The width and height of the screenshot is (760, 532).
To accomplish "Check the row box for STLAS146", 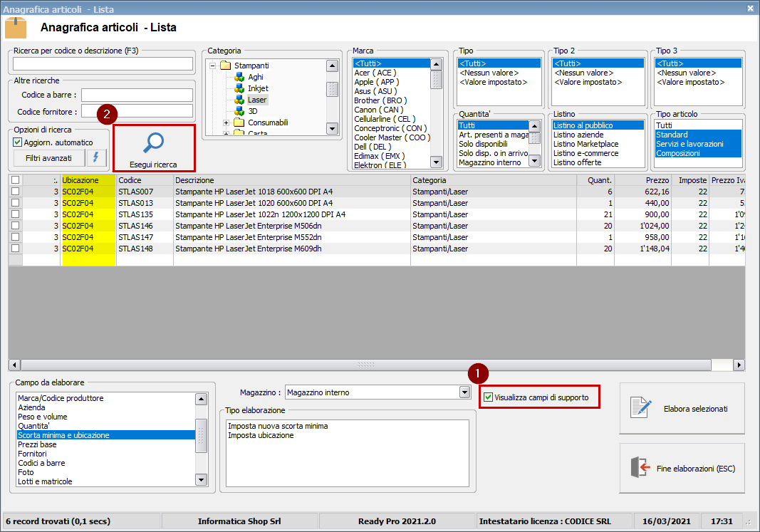I will coord(16,225).
